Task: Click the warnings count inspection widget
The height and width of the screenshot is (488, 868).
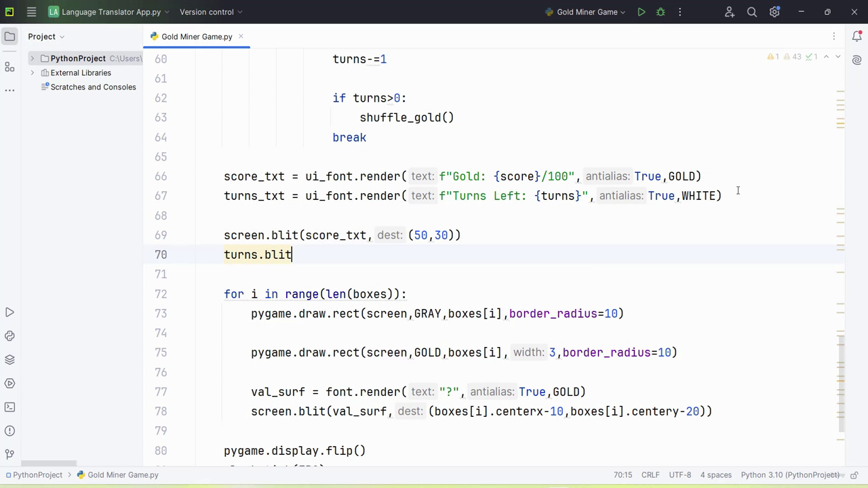Action: coord(793,57)
